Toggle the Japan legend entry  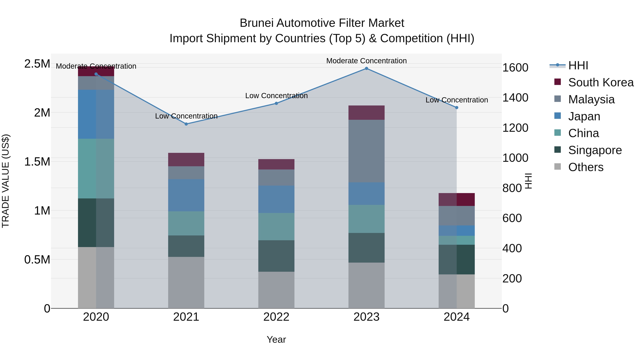pos(577,116)
